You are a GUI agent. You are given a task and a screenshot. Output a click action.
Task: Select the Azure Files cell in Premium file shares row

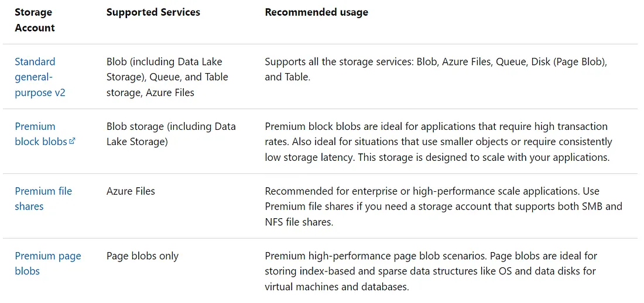point(131,191)
